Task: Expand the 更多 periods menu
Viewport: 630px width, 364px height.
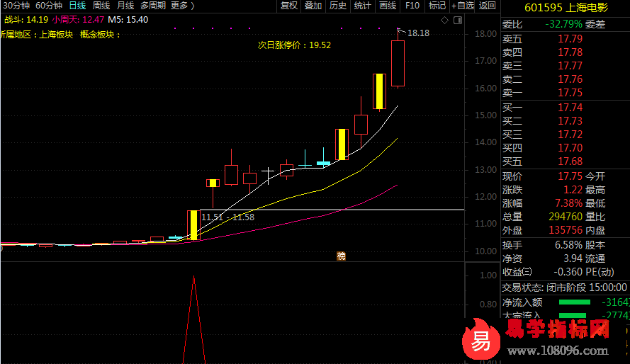Action: [x=182, y=6]
